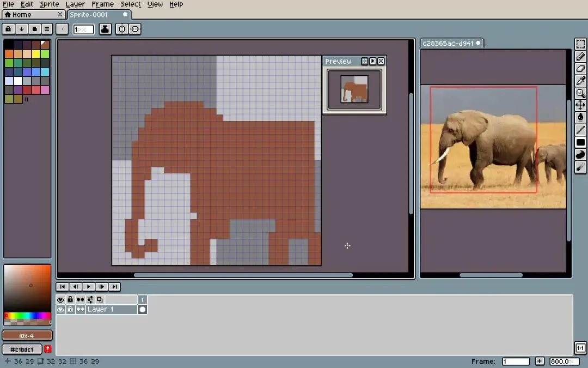This screenshot has height=368, width=588.
Task: Click the palette presets page icon
Action: point(34,29)
